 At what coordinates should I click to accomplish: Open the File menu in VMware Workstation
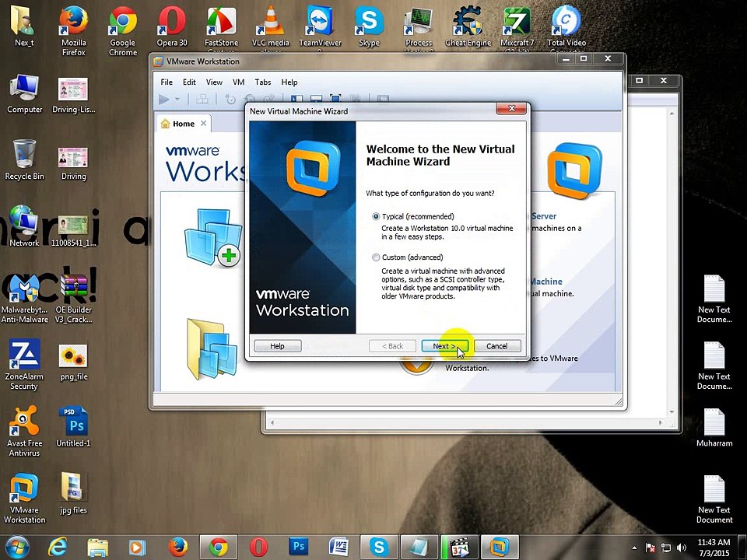pos(167,82)
